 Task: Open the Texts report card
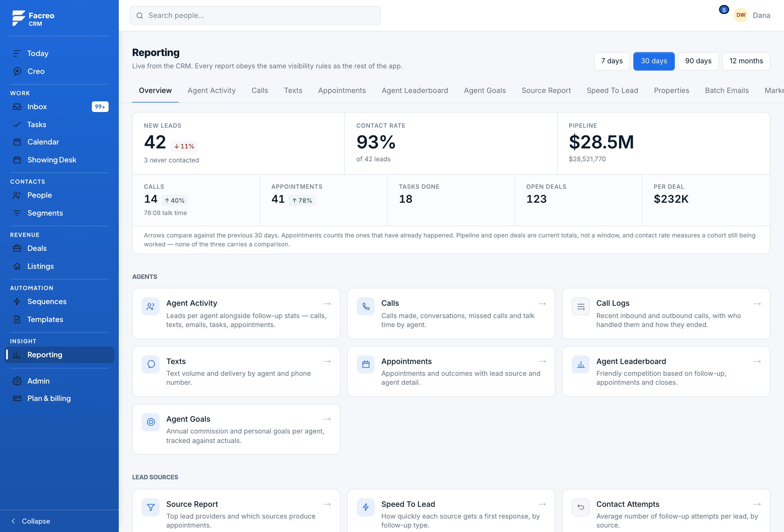click(236, 372)
